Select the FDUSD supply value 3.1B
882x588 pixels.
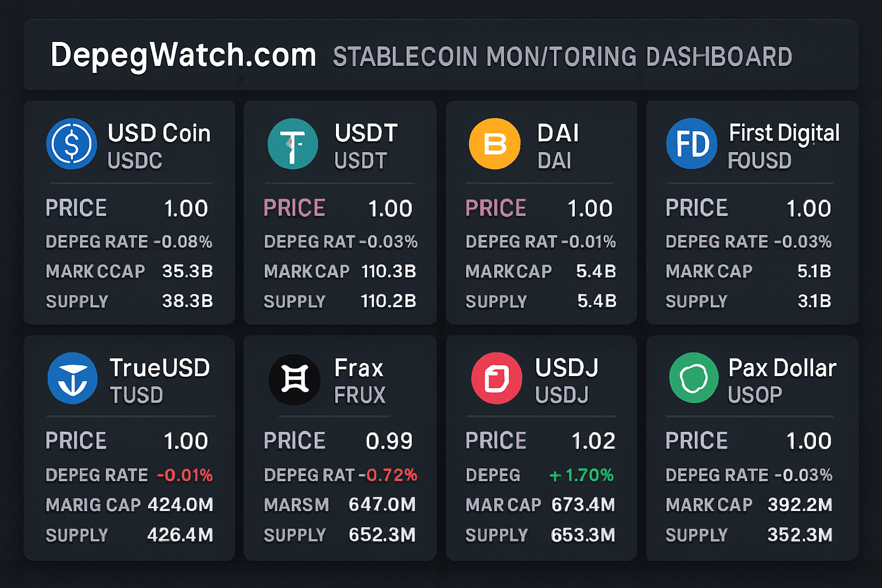click(x=814, y=301)
